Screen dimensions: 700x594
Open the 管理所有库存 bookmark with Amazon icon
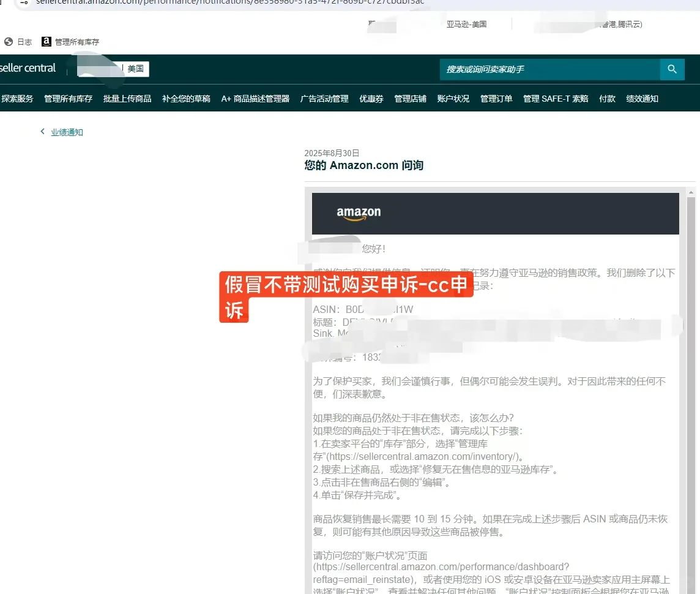click(70, 42)
